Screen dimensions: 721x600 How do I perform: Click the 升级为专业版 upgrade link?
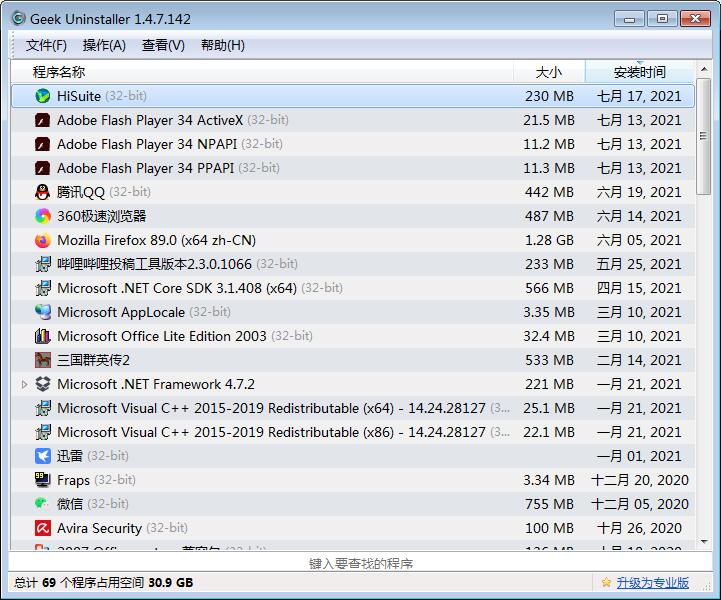coord(652,583)
